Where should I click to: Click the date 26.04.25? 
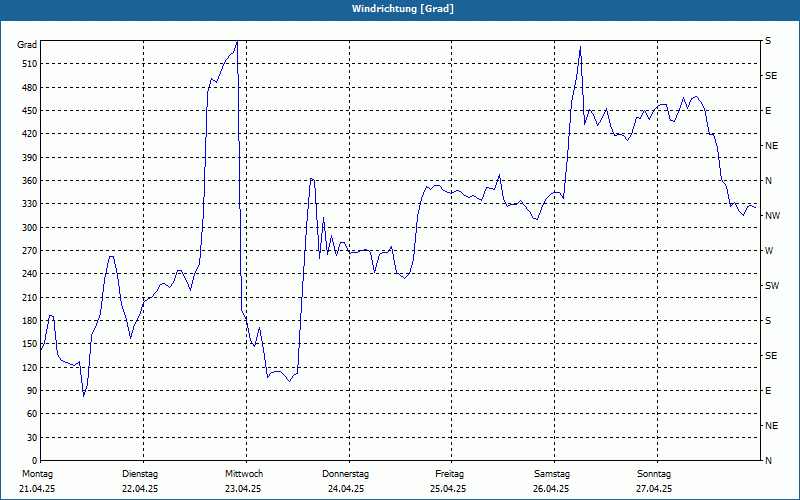(x=551, y=489)
